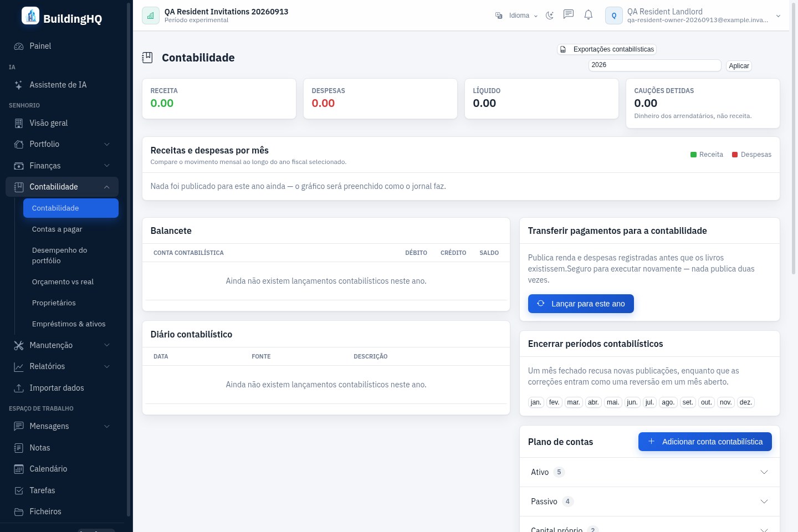
Task: Open the Painel dashboard icon
Action: [x=19, y=46]
